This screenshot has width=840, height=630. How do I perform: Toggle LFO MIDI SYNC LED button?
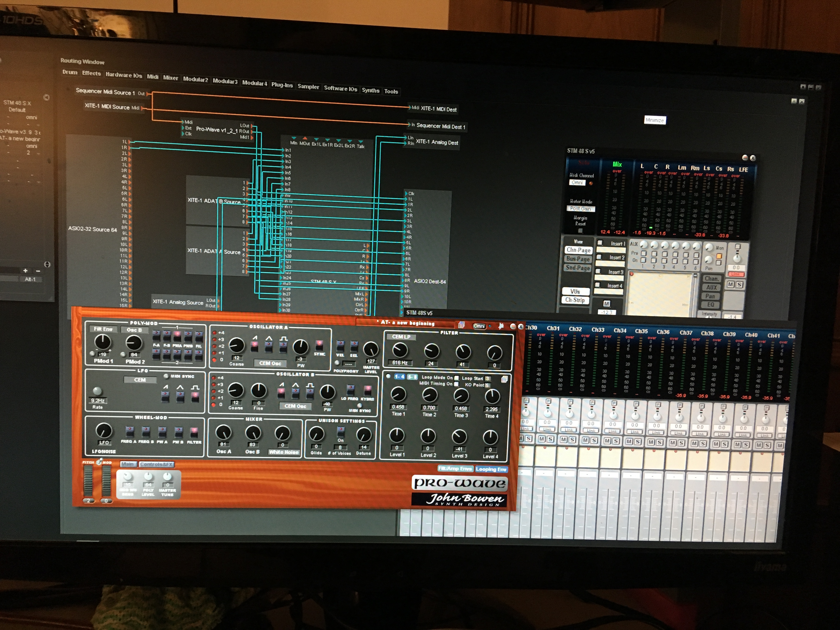pyautogui.click(x=166, y=376)
